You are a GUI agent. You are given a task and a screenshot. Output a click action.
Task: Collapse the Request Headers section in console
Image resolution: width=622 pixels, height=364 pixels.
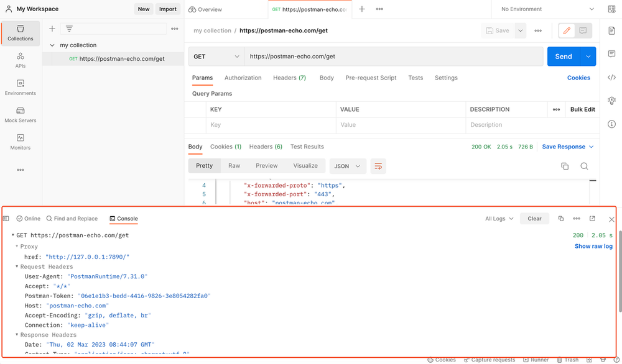18,266
